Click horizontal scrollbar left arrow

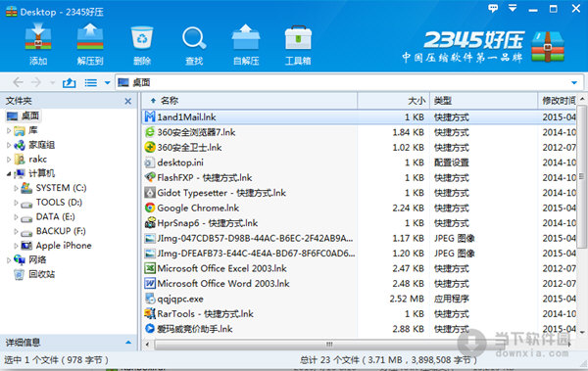tap(147, 345)
